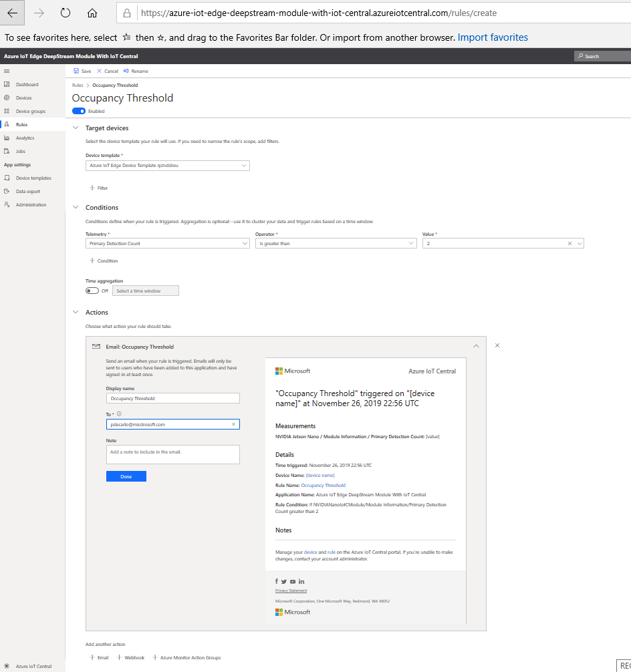Click the Save disk icon
Image resolution: width=631 pixels, height=672 pixels.
(x=76, y=71)
